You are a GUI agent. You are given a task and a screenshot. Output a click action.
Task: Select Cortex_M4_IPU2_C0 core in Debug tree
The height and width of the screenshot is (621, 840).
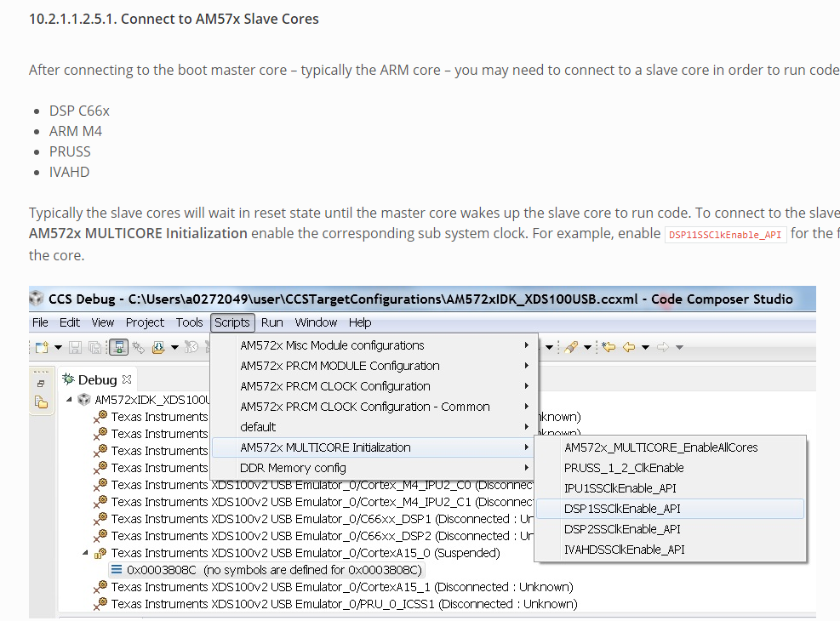(x=322, y=485)
